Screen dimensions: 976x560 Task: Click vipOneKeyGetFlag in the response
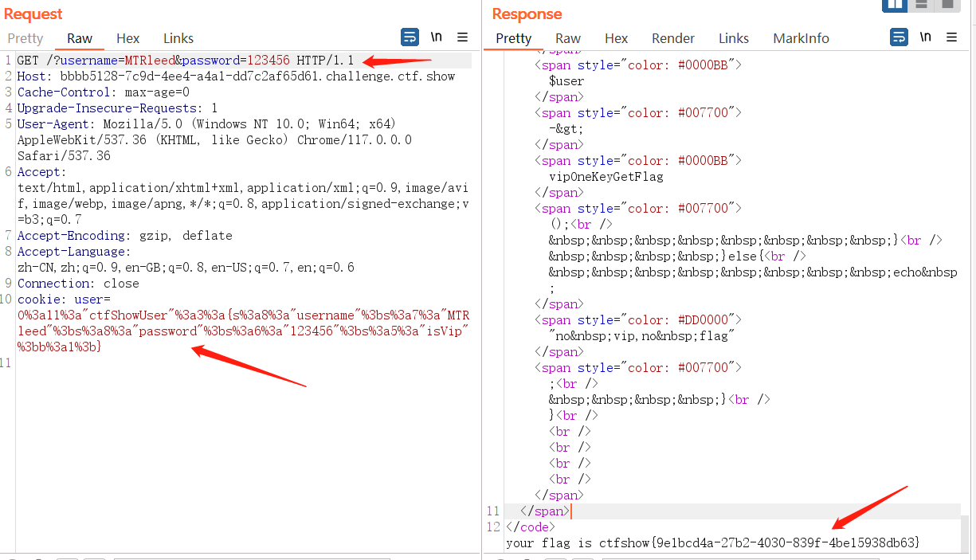606,177
